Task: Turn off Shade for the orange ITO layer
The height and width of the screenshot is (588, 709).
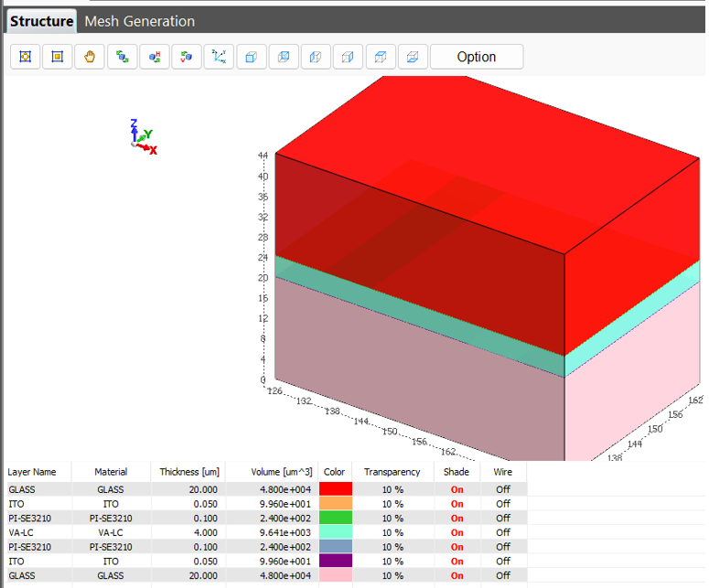Action: [457, 504]
